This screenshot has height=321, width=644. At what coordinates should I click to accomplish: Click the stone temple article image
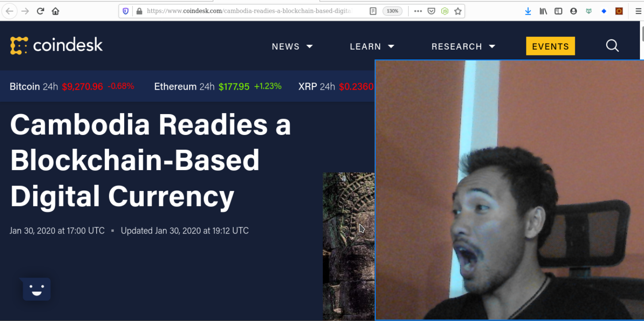pyautogui.click(x=349, y=246)
